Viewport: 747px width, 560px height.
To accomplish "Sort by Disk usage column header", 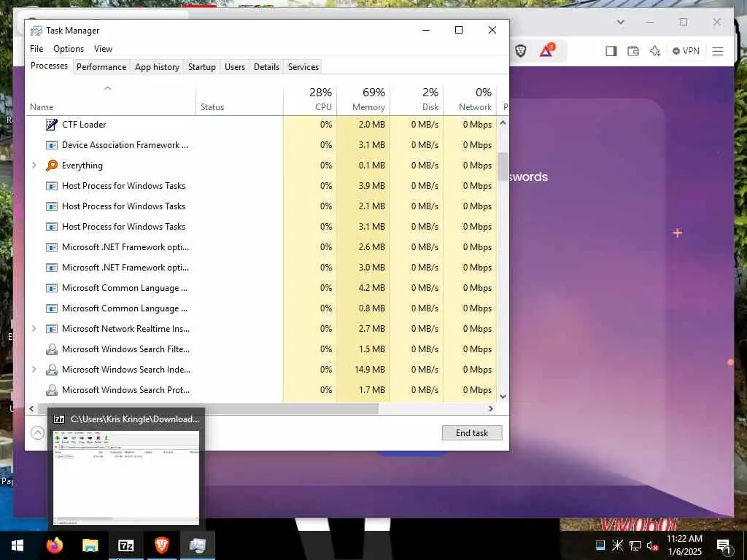I will coord(417,101).
